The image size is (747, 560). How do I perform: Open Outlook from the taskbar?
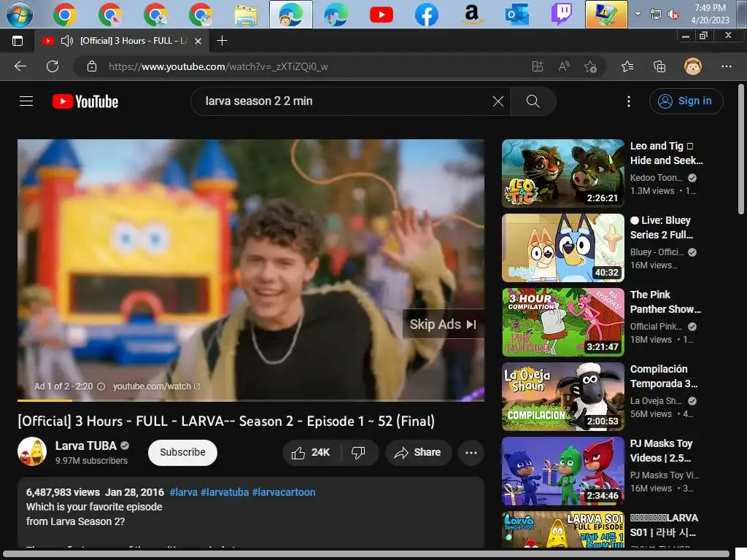click(x=517, y=15)
